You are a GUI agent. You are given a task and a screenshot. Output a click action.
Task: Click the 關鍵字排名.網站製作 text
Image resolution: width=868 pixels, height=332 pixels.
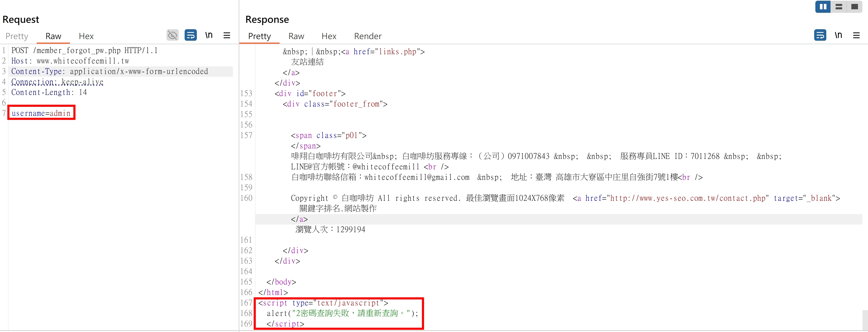[338, 208]
